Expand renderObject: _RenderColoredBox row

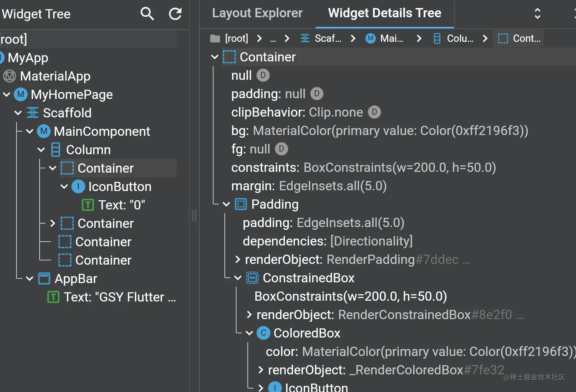[x=261, y=370]
